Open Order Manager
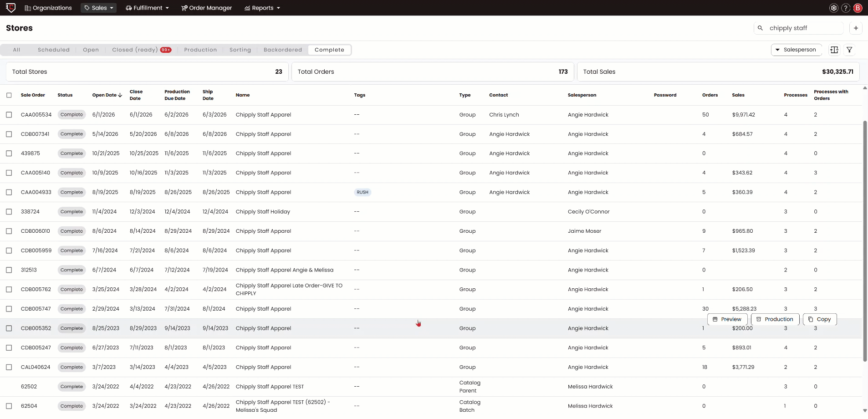Image resolution: width=868 pixels, height=419 pixels. pyautogui.click(x=207, y=8)
